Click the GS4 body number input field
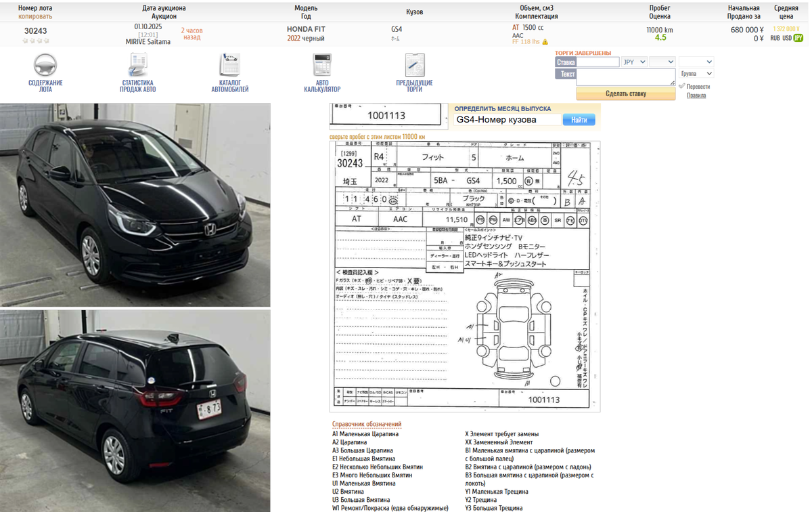This screenshot has width=812, height=512. click(x=506, y=120)
